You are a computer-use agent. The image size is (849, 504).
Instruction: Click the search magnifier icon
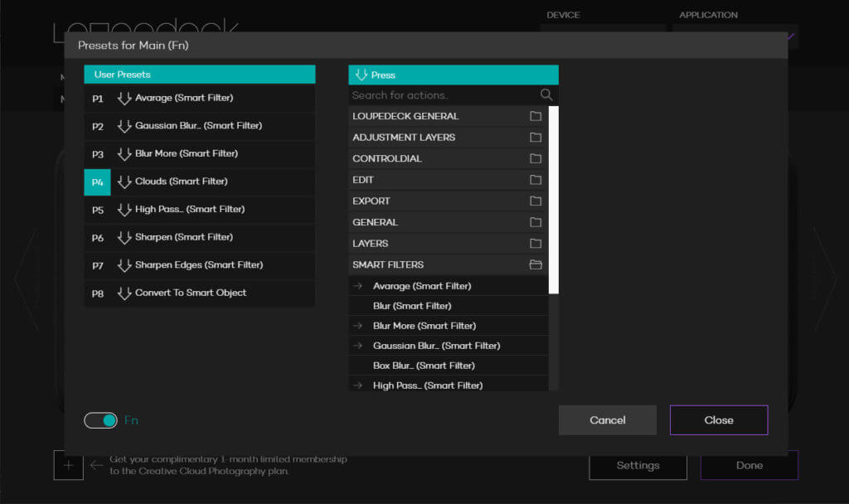[x=546, y=95]
